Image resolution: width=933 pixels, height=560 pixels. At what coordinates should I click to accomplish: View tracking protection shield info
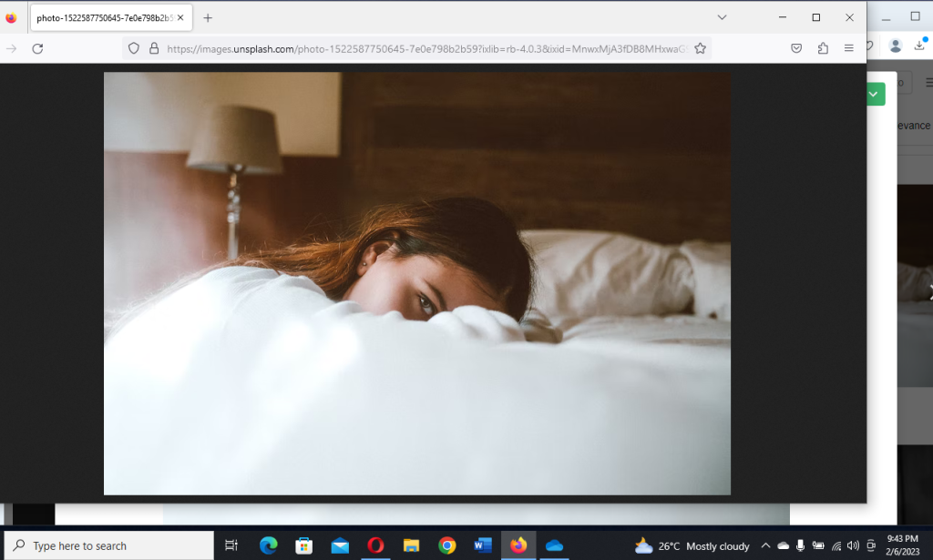(x=134, y=48)
